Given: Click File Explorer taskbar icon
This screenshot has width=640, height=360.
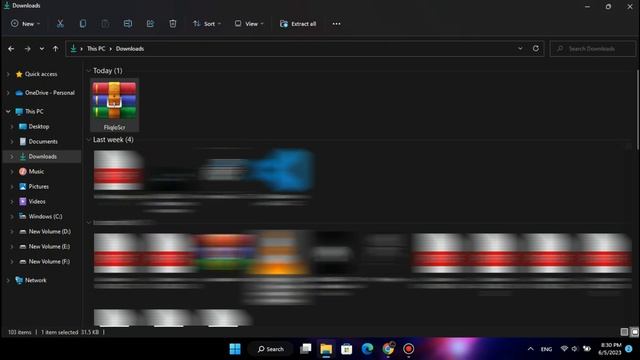Looking at the screenshot, I should pyautogui.click(x=326, y=349).
